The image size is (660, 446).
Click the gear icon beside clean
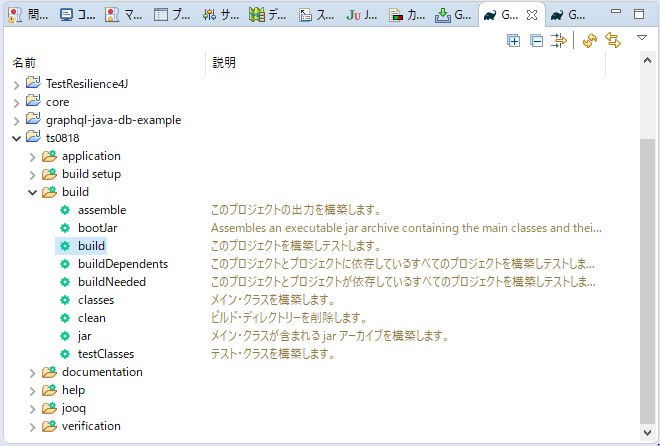[65, 318]
